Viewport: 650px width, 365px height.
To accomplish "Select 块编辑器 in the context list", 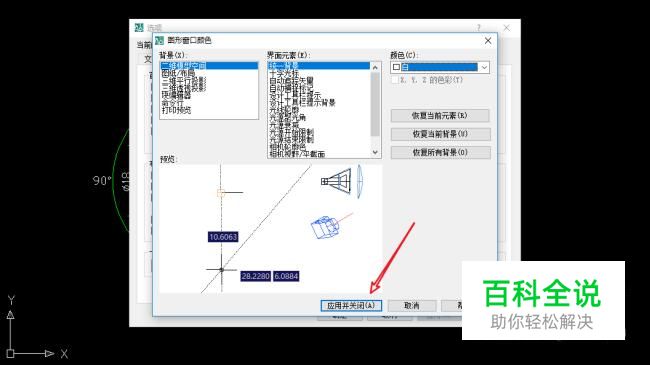I will pos(176,95).
